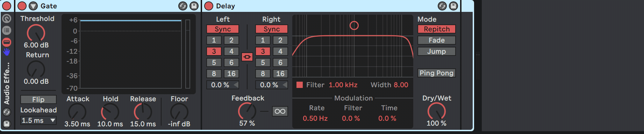644x134 pixels.
Task: Click the Gate Threshold knob
Action: pos(36,33)
